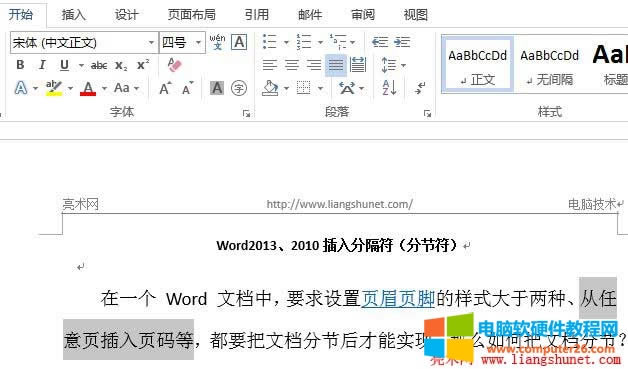Screen dimensions: 628x369
Task: Toggle justify alignment button
Action: (x=336, y=65)
